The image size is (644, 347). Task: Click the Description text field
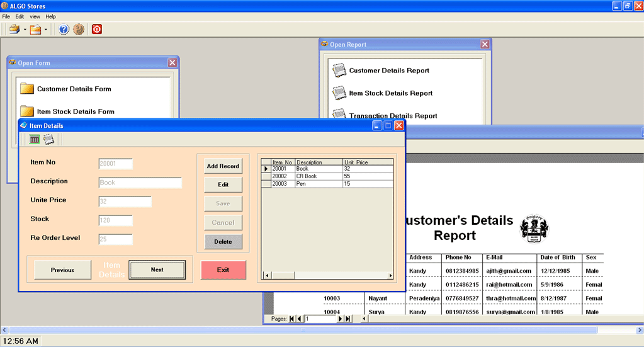140,183
